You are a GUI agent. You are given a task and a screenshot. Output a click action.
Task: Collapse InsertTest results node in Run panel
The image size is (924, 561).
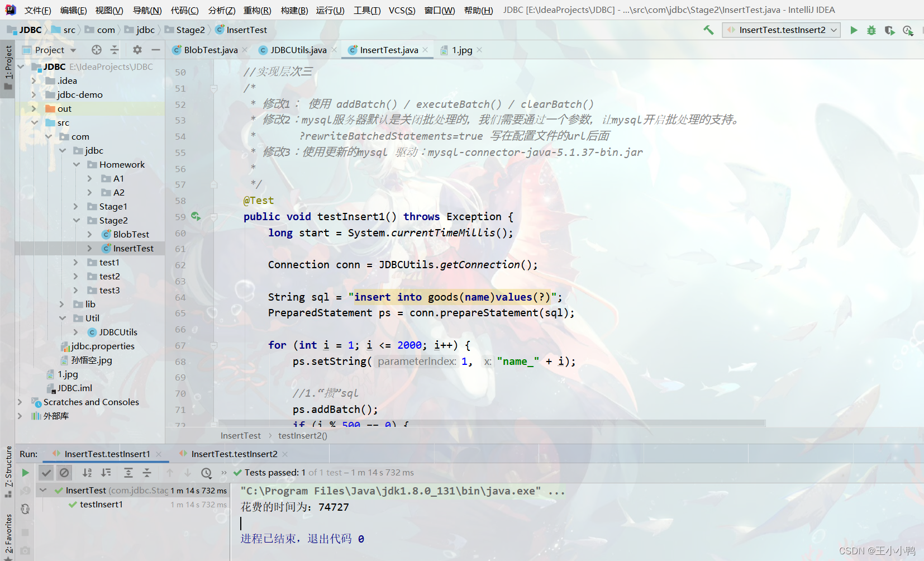43,491
